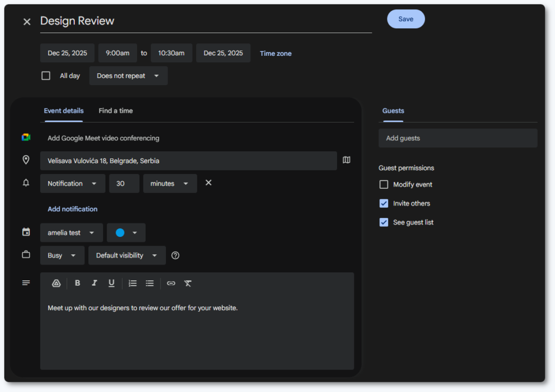The width and height of the screenshot is (555, 392).
Task: Save the Design Review event
Action: (x=405, y=19)
